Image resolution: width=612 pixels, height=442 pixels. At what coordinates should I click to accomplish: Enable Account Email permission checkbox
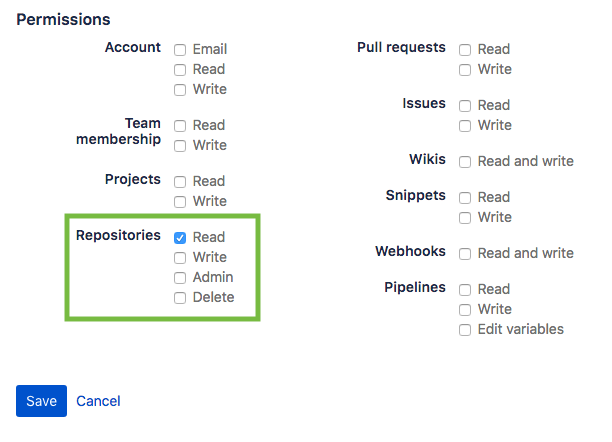(180, 50)
